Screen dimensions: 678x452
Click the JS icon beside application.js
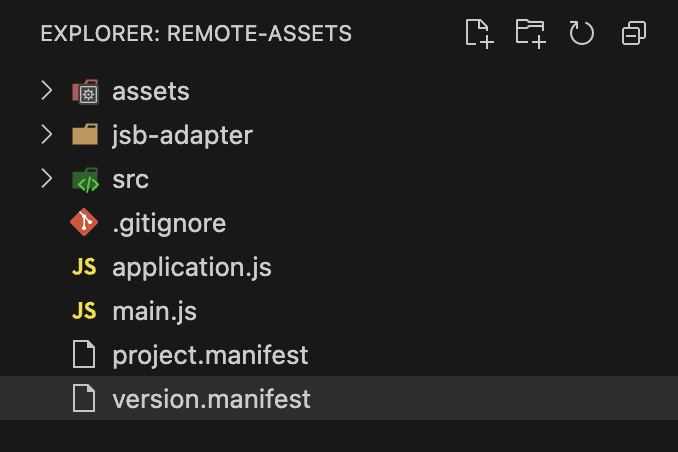pos(85,267)
